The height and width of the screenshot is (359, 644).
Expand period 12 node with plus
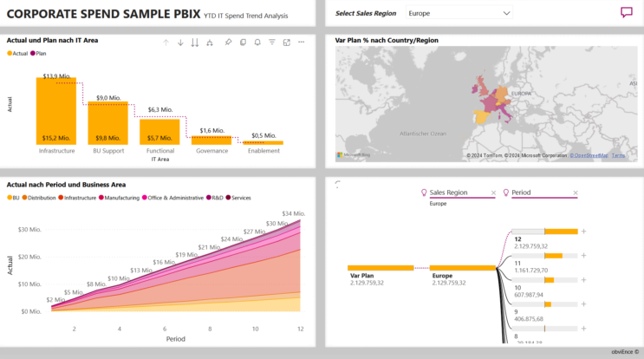click(583, 232)
